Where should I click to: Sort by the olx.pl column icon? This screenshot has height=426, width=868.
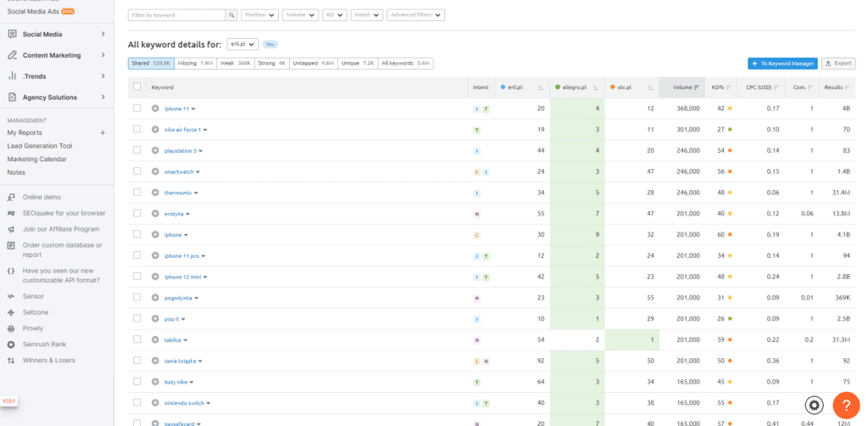651,87
